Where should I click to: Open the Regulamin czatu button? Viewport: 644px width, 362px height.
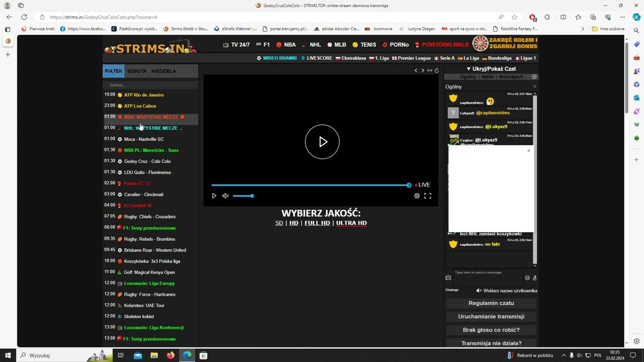[x=491, y=303]
